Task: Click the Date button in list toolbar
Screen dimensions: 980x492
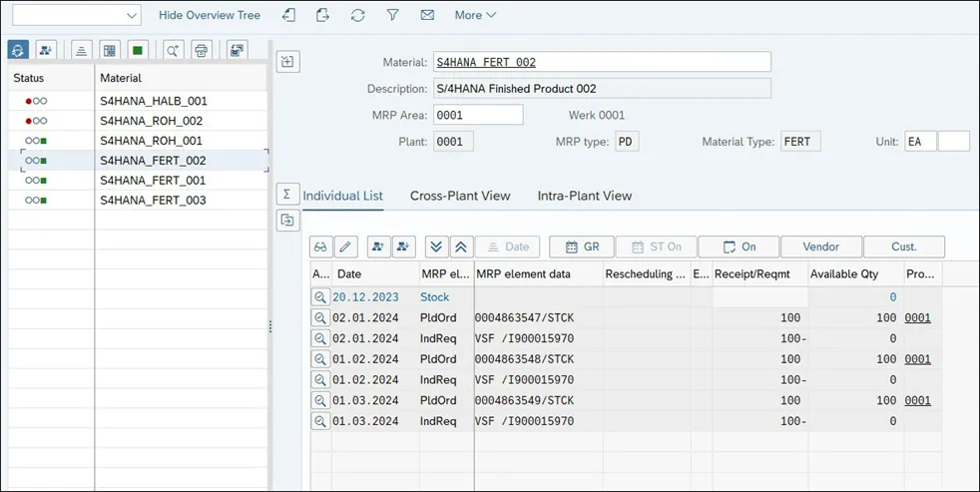Action: tap(508, 246)
